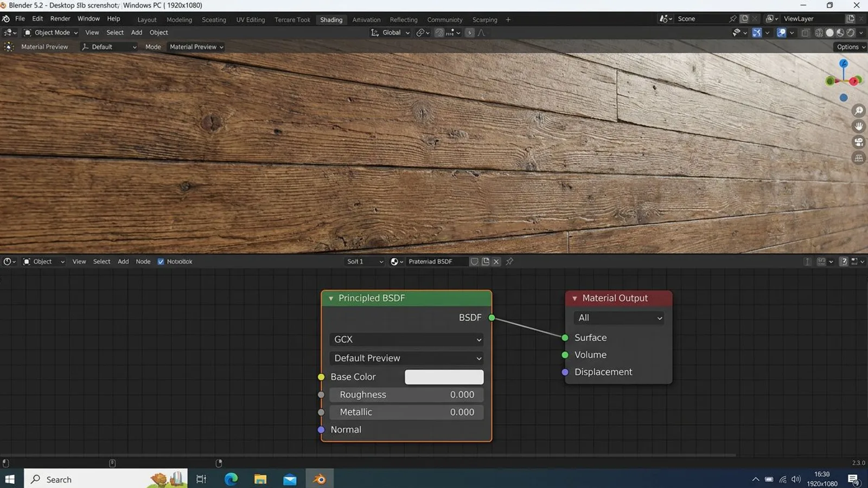Open the GCX distribution dropdown

tap(406, 339)
